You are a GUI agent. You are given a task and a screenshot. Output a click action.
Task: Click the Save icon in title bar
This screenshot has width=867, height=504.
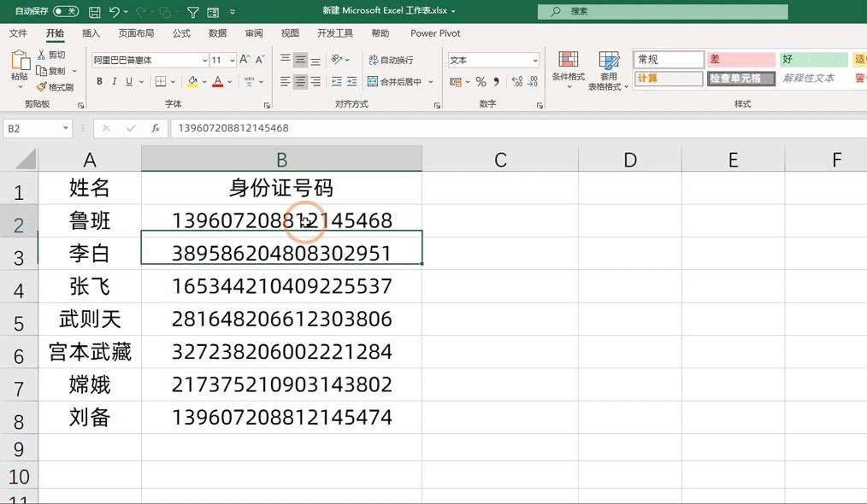pos(94,12)
